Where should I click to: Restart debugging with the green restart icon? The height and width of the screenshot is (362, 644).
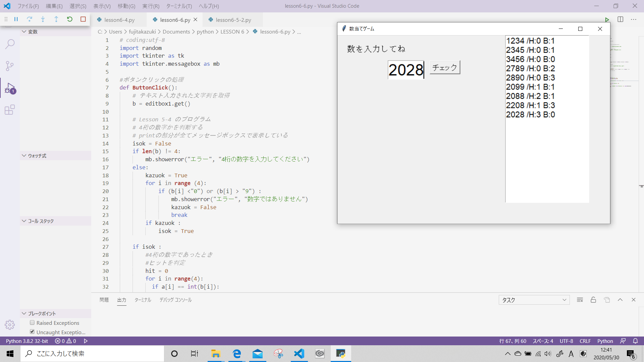point(70,19)
